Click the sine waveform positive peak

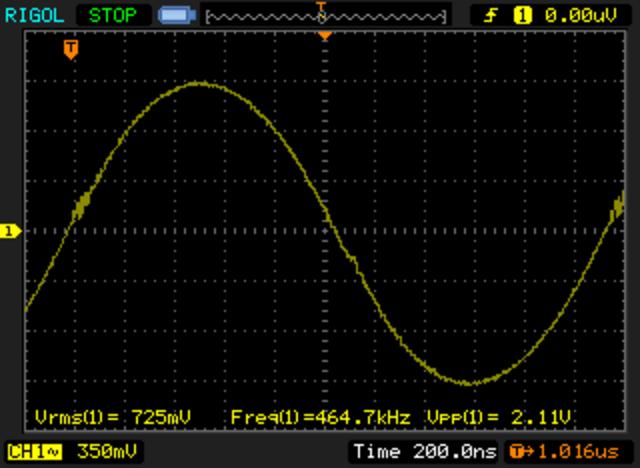pos(198,84)
